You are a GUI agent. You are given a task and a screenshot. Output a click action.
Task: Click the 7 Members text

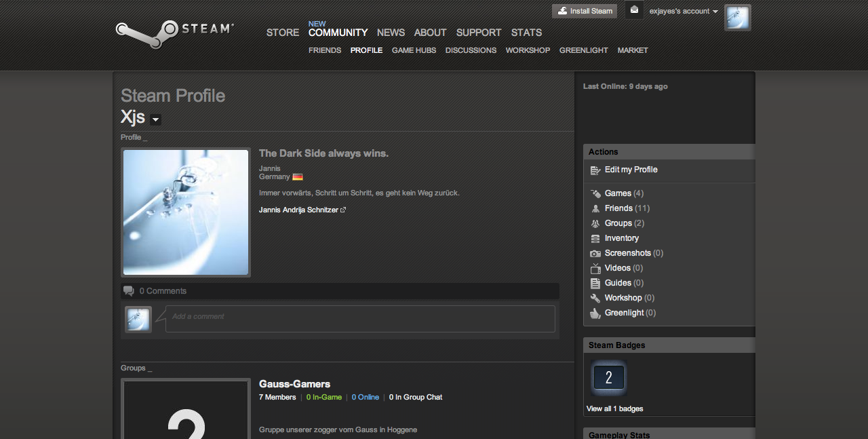[x=277, y=398]
